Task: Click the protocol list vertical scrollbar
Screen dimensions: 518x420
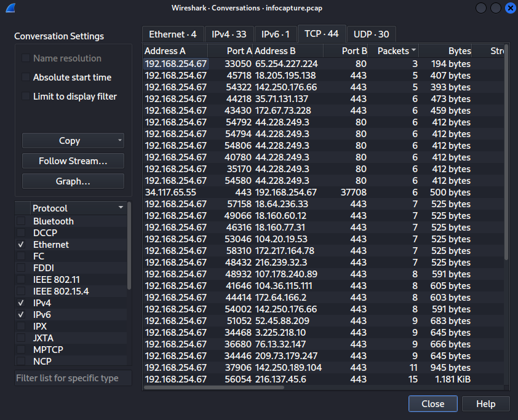Action: point(129,245)
